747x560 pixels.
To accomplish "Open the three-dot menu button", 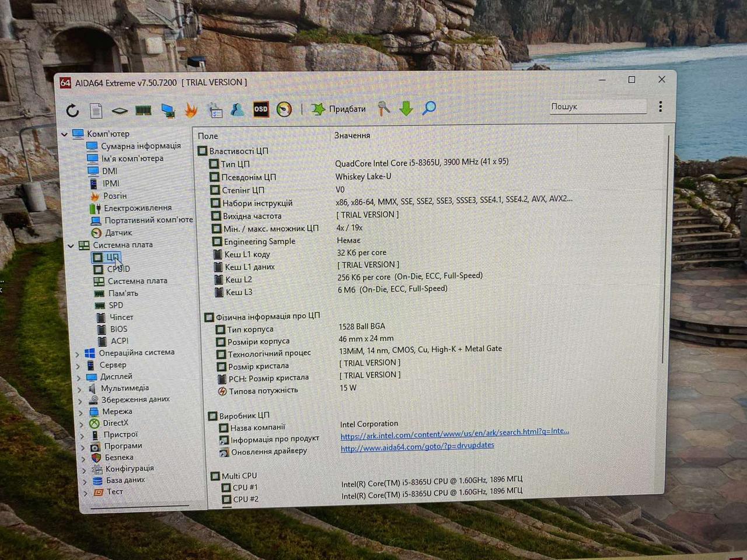I will click(x=661, y=107).
